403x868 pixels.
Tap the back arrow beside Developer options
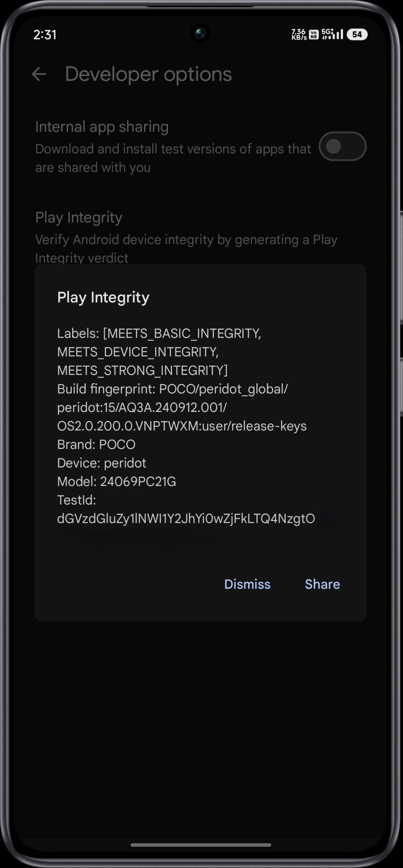click(x=39, y=74)
